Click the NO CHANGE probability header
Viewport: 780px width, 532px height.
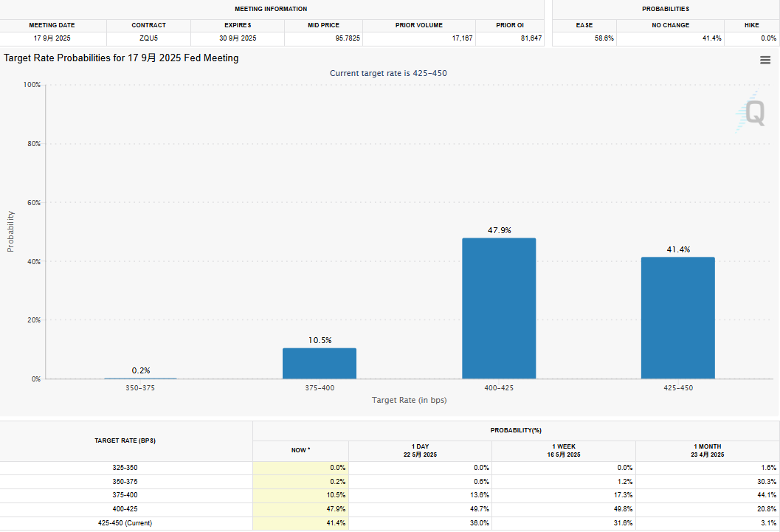tap(671, 25)
